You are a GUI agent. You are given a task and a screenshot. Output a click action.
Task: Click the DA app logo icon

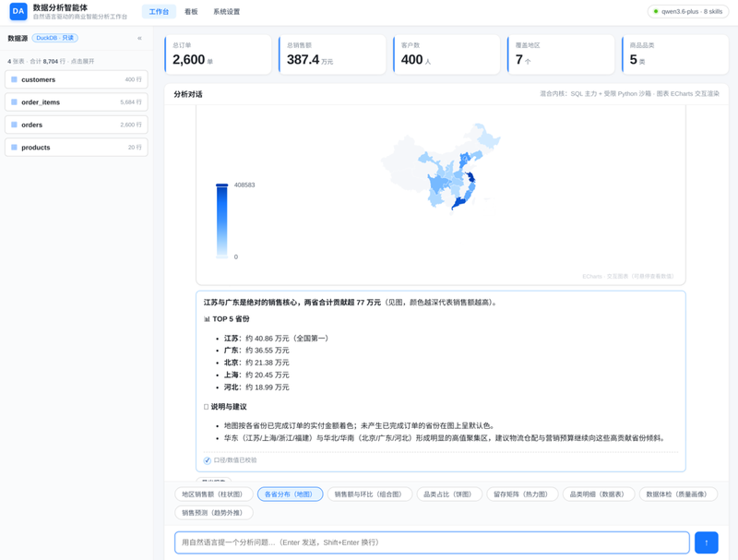coord(18,11)
